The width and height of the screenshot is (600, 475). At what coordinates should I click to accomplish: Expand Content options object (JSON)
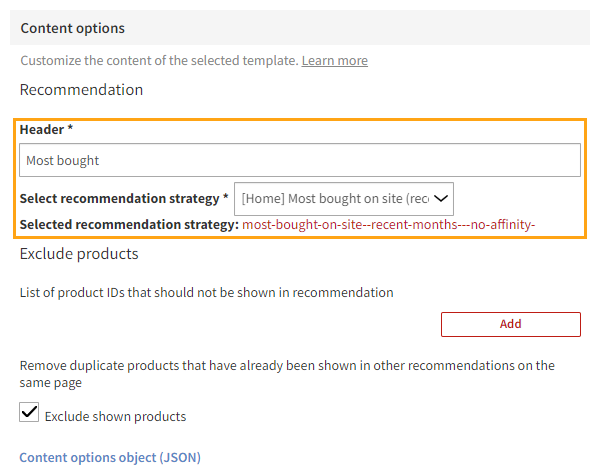point(110,458)
